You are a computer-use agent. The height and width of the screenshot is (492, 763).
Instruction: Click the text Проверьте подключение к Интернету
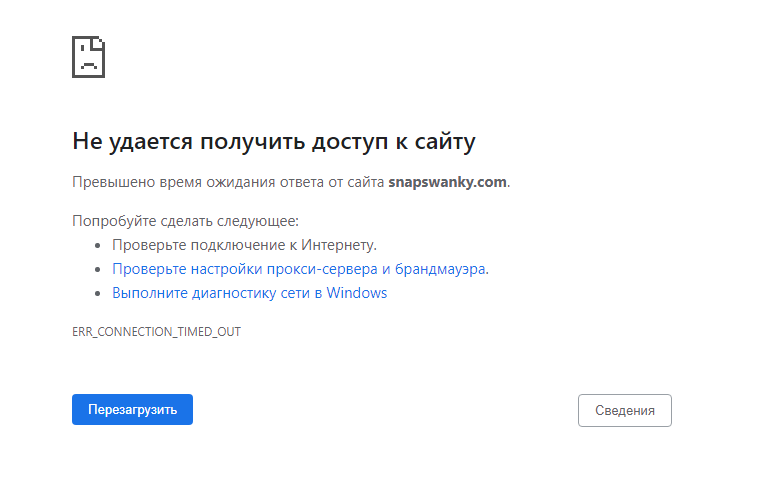pos(244,245)
